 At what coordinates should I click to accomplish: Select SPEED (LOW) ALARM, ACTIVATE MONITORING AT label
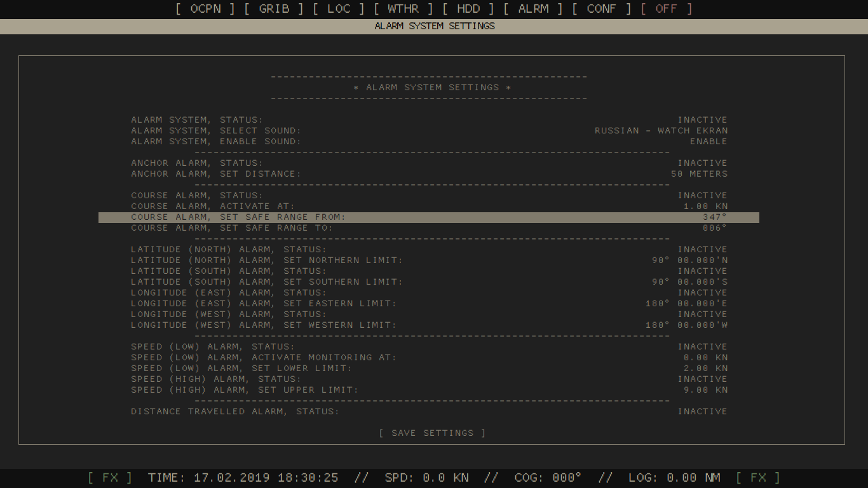pyautogui.click(x=264, y=357)
